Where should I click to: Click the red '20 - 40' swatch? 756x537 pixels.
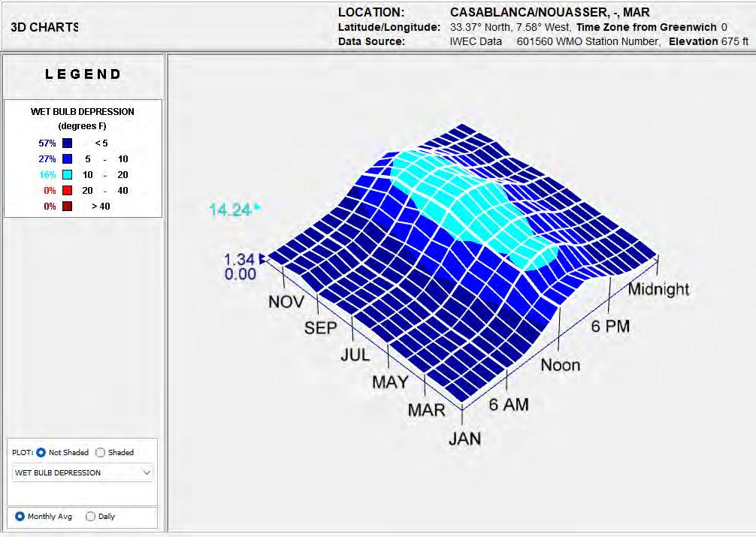coord(68,191)
